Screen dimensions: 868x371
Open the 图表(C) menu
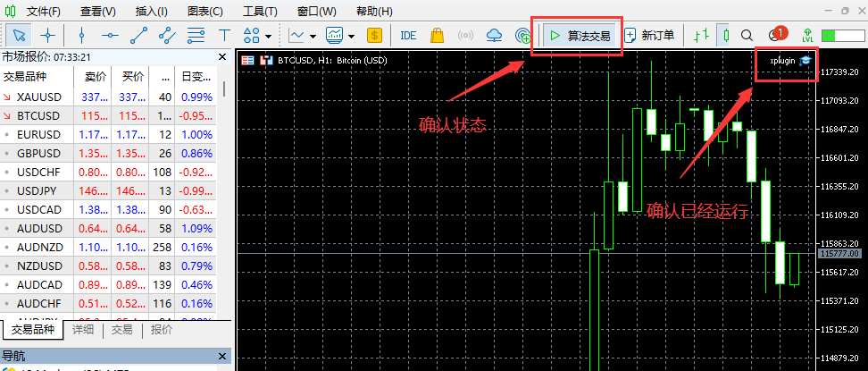tap(206, 12)
